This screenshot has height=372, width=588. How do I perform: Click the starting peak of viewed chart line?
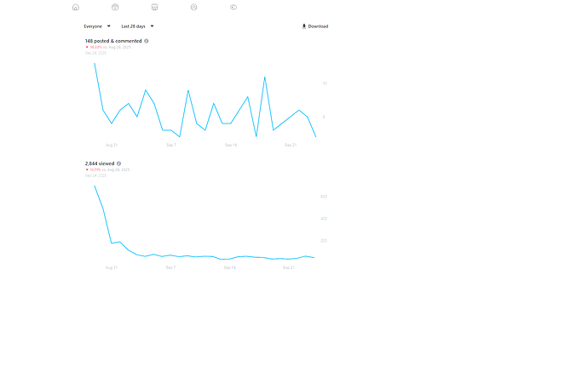click(x=95, y=186)
